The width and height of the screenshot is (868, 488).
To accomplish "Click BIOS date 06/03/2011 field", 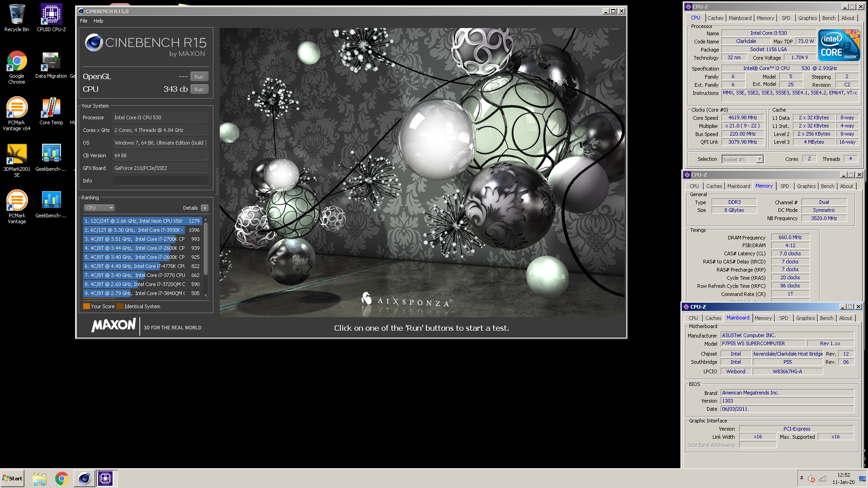I will coord(787,409).
